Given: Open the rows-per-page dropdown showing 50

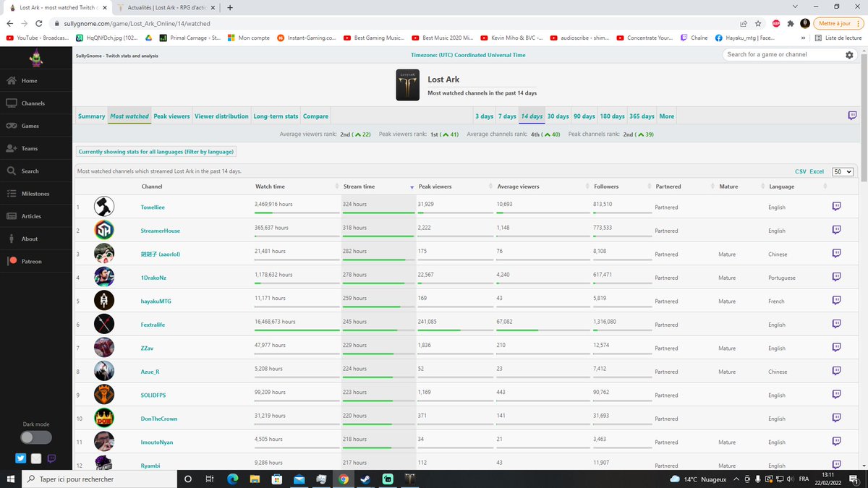Looking at the screenshot, I should [843, 172].
